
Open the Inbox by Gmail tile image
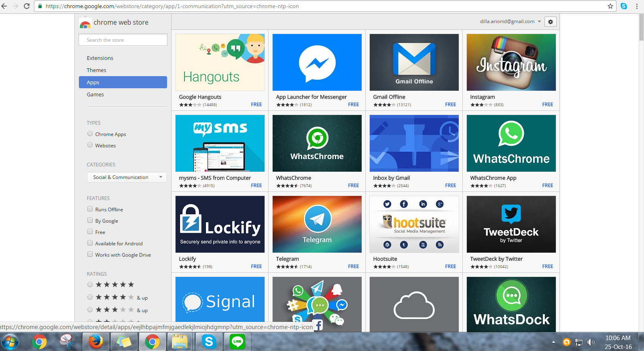[414, 143]
